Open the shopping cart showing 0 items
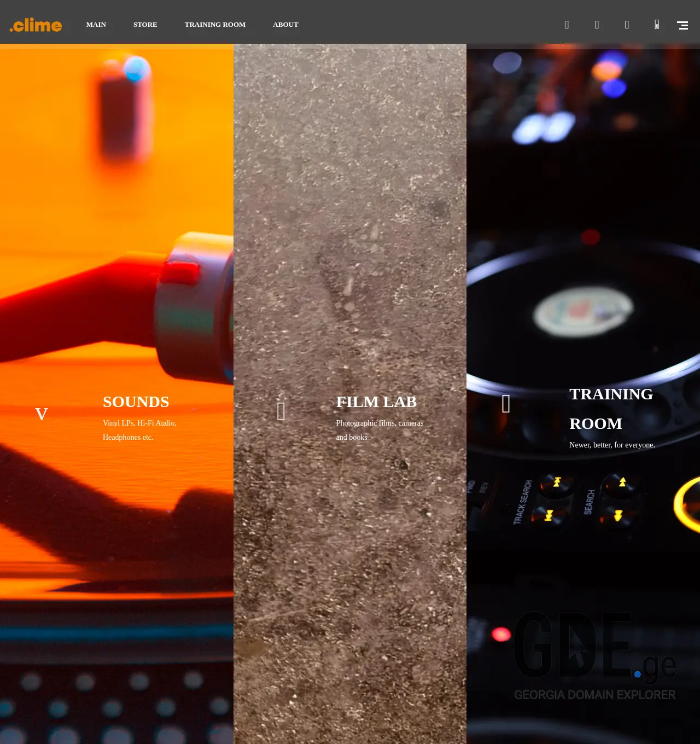The width and height of the screenshot is (700, 744). click(656, 25)
